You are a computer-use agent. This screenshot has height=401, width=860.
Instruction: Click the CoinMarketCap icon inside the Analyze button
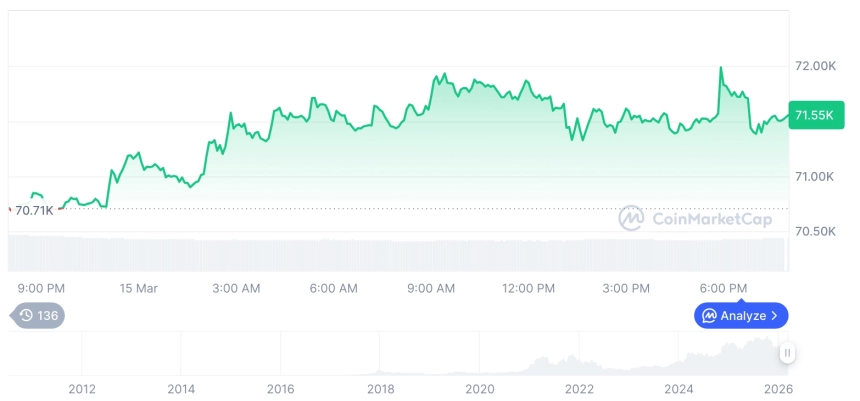(709, 316)
